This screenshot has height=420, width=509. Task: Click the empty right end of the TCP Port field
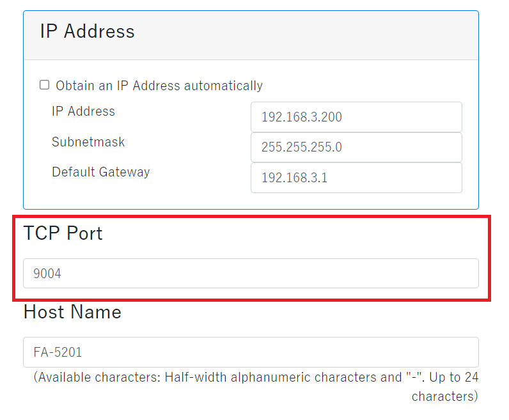(x=435, y=274)
